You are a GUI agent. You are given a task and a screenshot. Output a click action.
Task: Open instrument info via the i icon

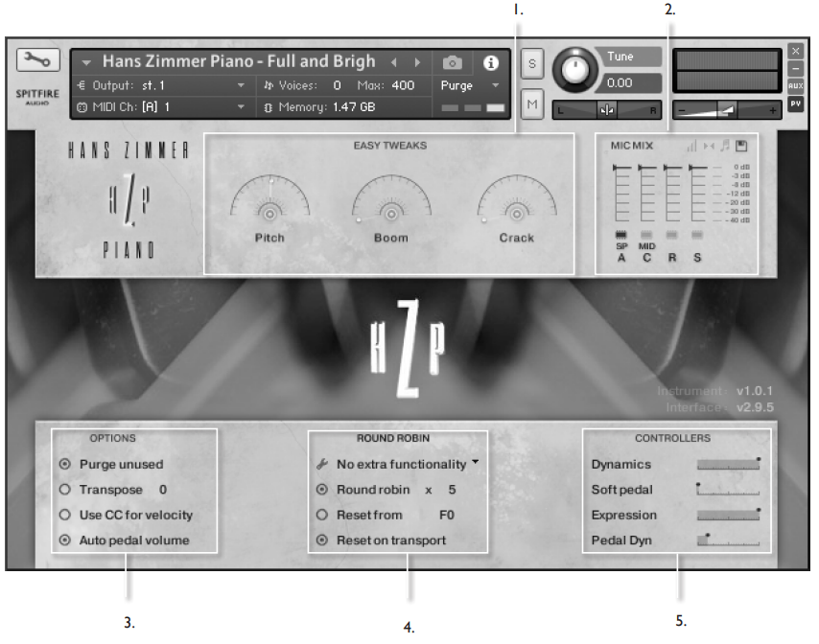point(491,63)
